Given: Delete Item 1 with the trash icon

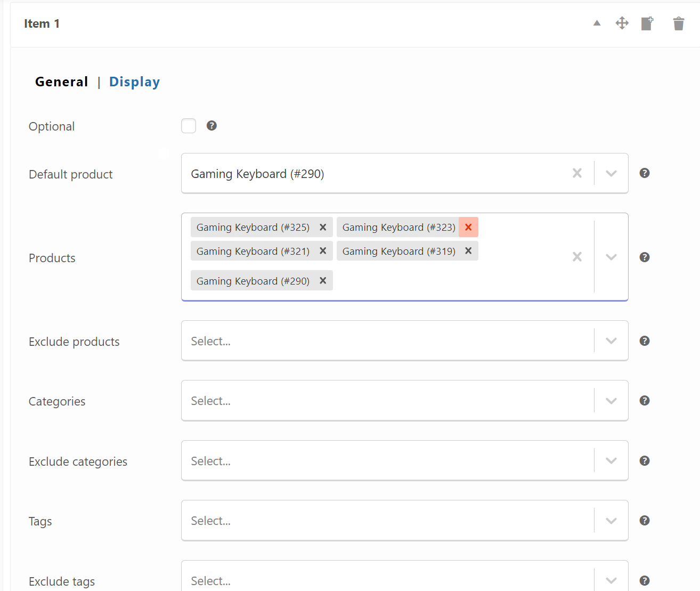Looking at the screenshot, I should coord(678,23).
